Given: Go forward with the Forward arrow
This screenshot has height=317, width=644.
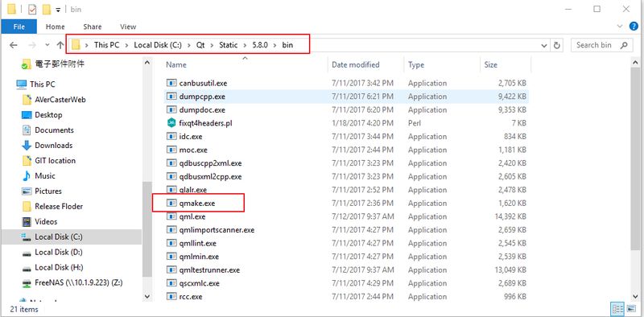Looking at the screenshot, I should [33, 45].
